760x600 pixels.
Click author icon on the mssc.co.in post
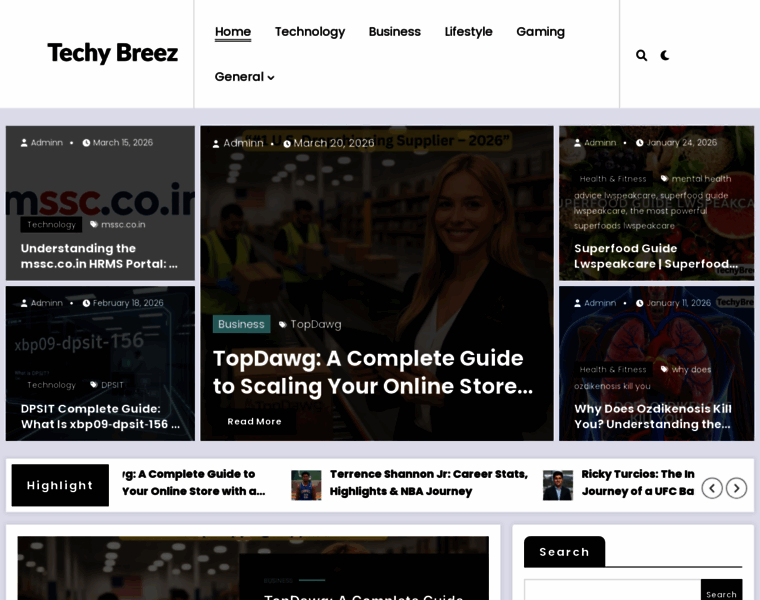24,143
